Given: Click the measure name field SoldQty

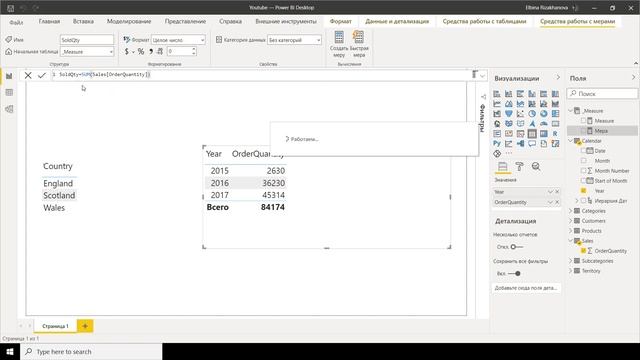Looking at the screenshot, I should (x=87, y=40).
